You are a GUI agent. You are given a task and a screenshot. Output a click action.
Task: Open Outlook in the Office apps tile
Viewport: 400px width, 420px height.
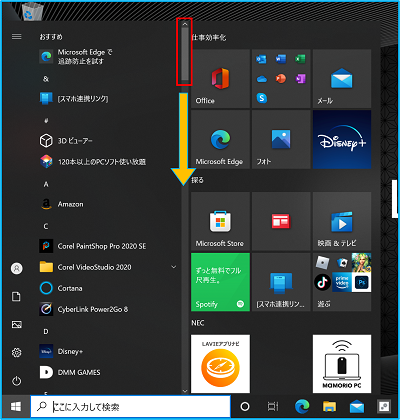tap(262, 59)
